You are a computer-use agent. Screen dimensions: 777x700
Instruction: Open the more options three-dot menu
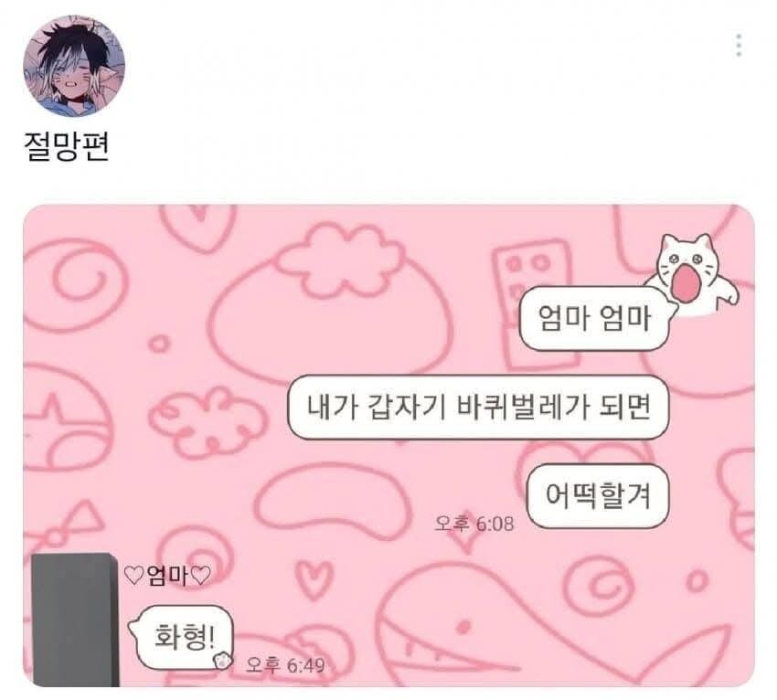point(739,45)
